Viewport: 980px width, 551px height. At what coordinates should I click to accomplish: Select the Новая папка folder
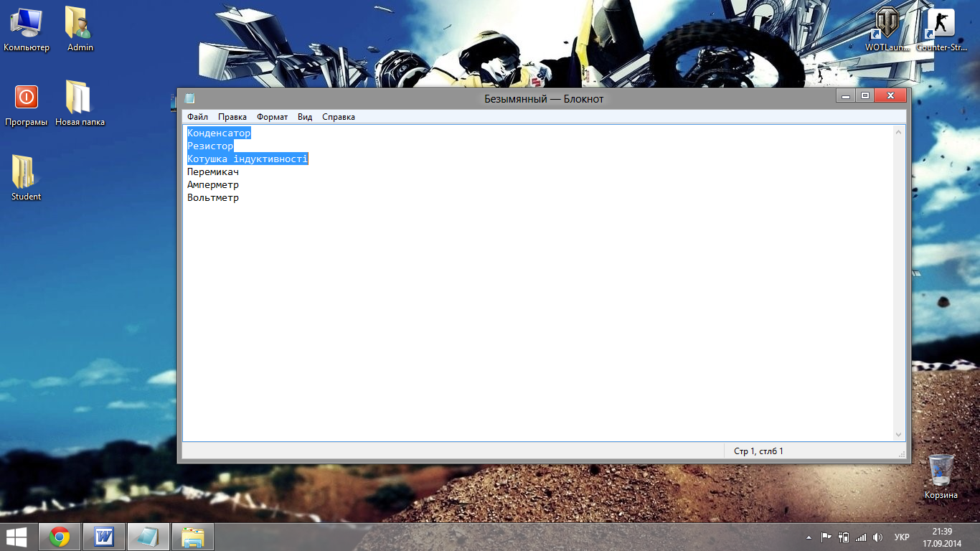80,105
